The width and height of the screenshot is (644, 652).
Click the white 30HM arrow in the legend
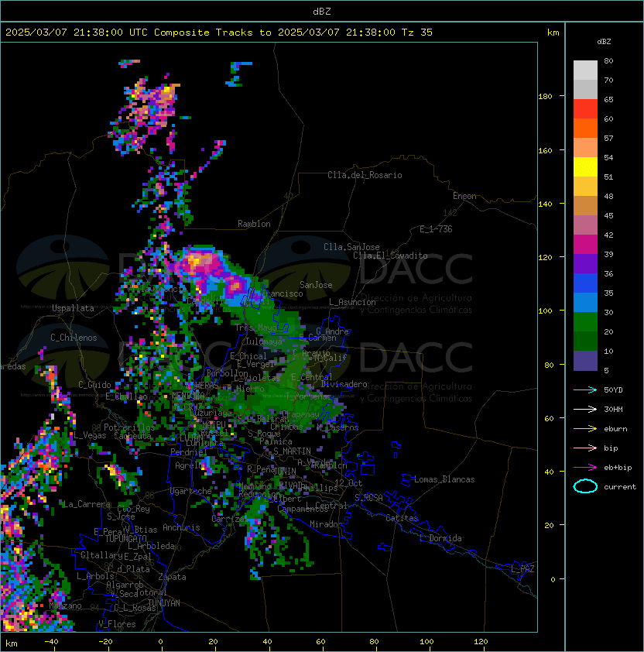[x=585, y=409]
